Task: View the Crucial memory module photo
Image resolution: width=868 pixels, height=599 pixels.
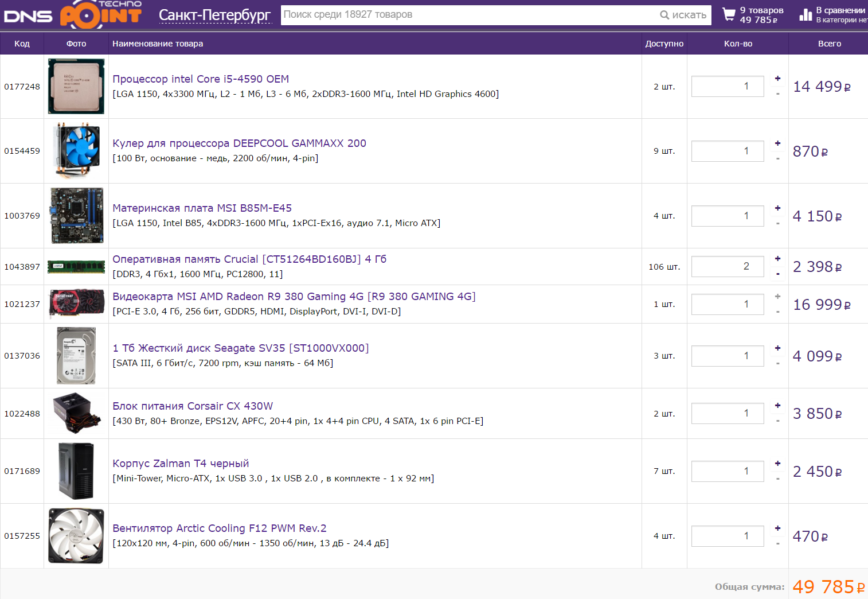Action: 76,266
